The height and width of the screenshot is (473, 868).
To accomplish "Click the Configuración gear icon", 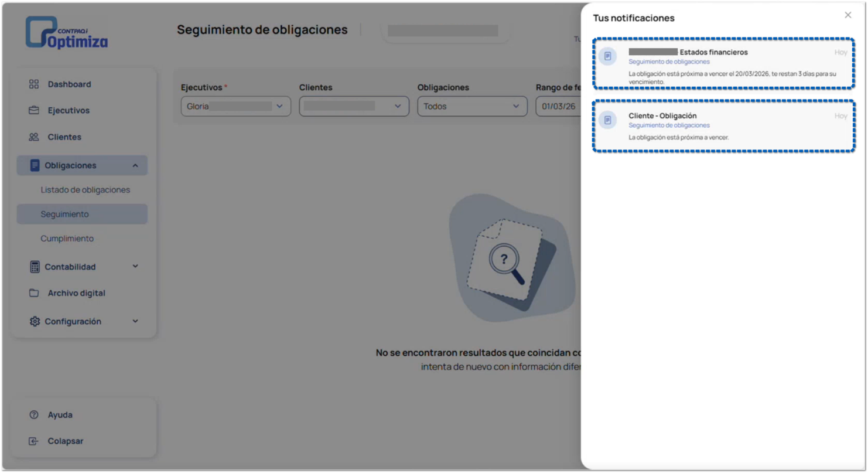I will [x=35, y=322].
